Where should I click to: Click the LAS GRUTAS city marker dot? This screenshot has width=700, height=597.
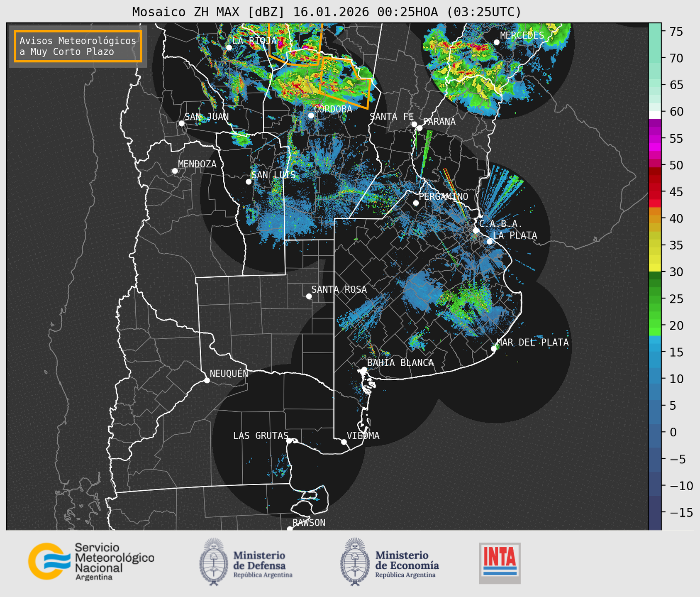click(289, 441)
